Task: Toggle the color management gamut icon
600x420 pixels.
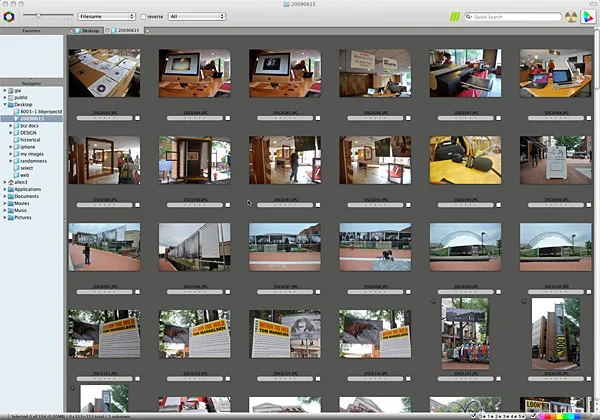Action: click(587, 17)
